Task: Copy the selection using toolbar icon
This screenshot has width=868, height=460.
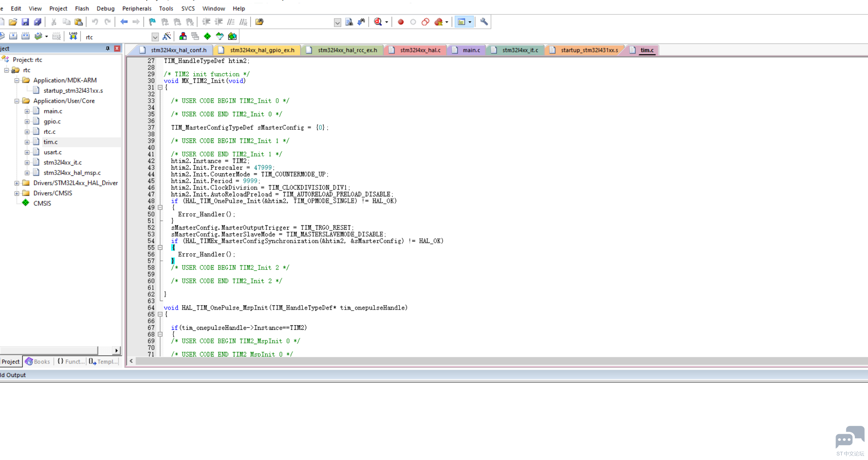Action: [x=66, y=22]
